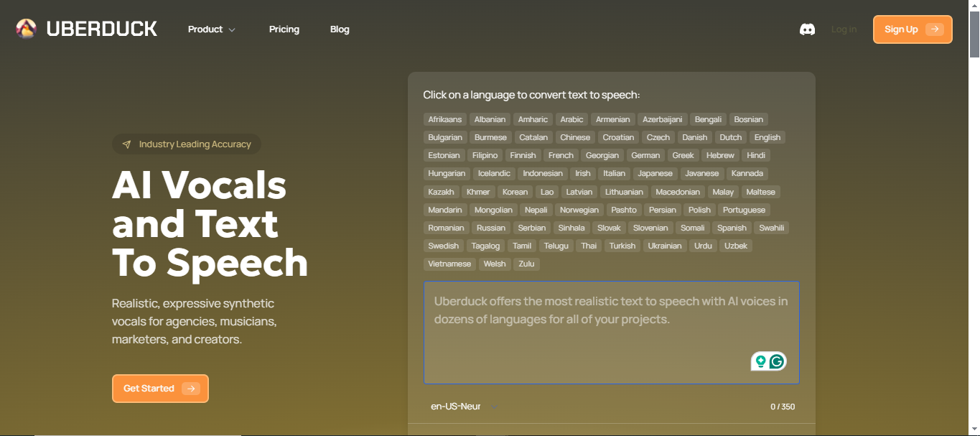Select the Ukrainian language tag
980x436 pixels.
664,246
